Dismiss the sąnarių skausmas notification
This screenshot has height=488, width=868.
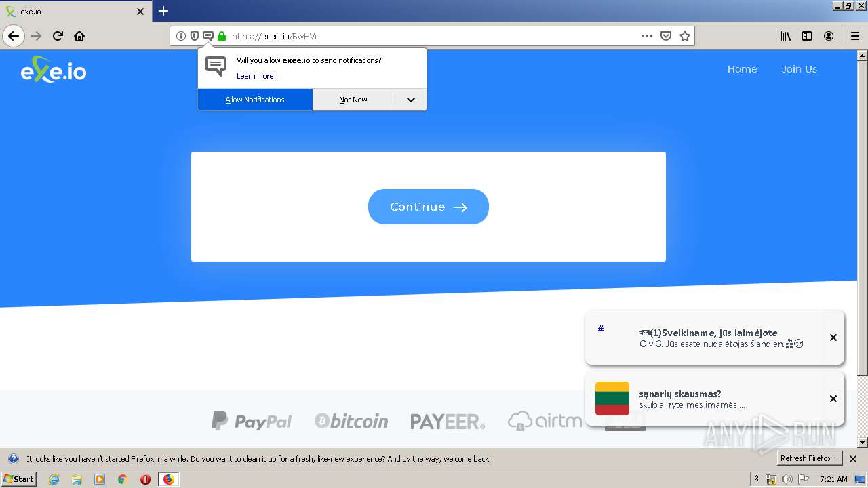tap(833, 399)
